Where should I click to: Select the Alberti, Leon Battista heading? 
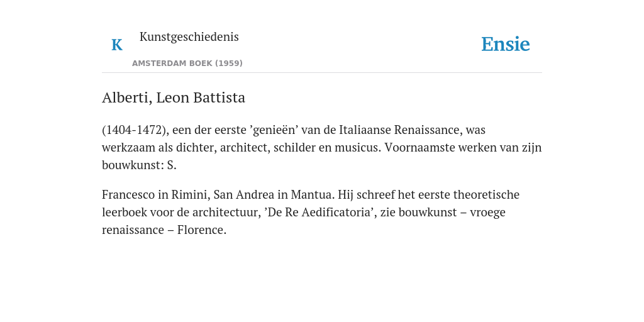tap(174, 97)
